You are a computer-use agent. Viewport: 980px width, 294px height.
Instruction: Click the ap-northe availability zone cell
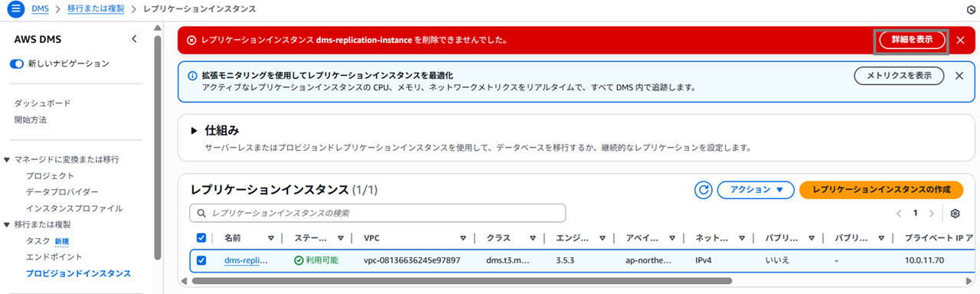click(648, 260)
